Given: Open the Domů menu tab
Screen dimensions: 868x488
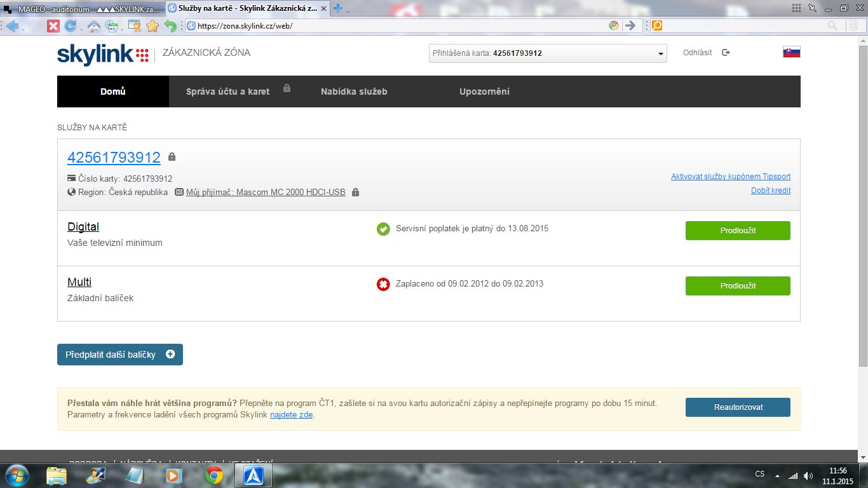Looking at the screenshot, I should tap(113, 91).
